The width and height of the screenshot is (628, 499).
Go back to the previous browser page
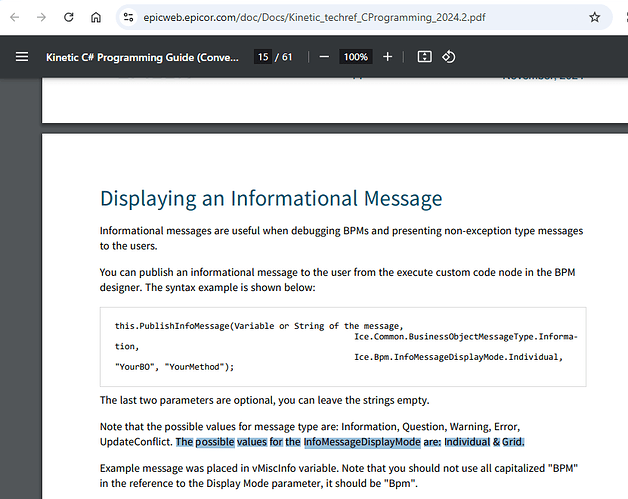pos(15,17)
